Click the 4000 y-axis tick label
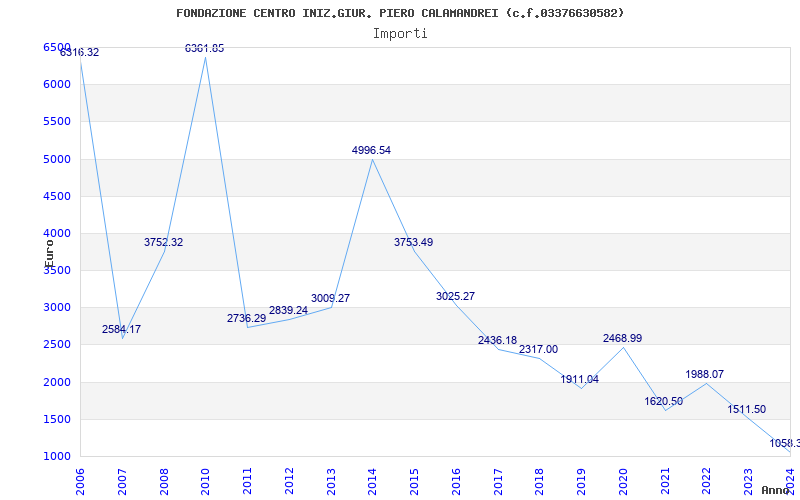This screenshot has width=800, height=500. tap(55, 234)
